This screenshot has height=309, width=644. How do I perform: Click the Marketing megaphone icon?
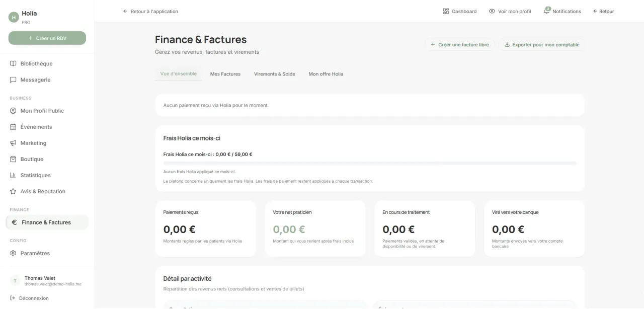[13, 143]
